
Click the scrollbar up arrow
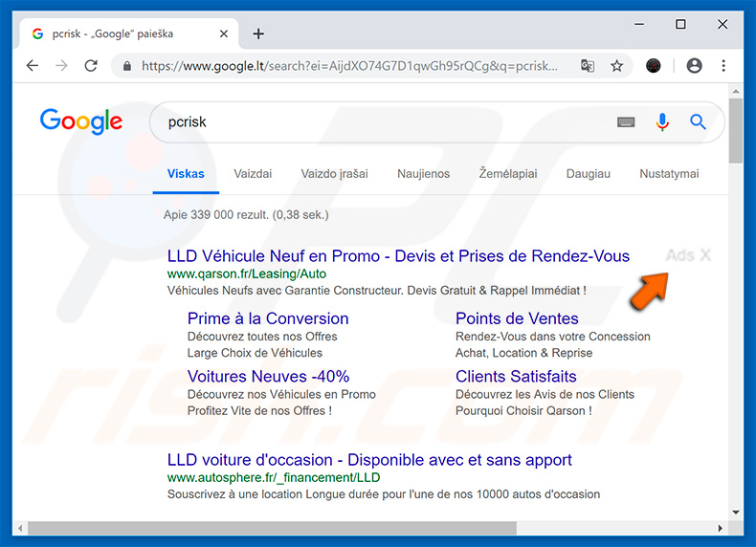pos(736,91)
